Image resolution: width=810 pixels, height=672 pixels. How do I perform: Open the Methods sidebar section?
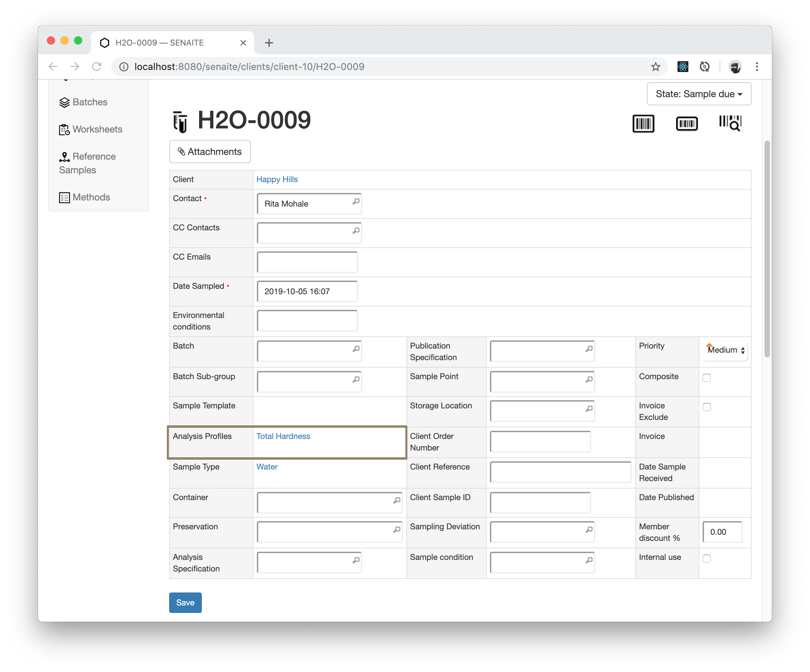pos(91,197)
